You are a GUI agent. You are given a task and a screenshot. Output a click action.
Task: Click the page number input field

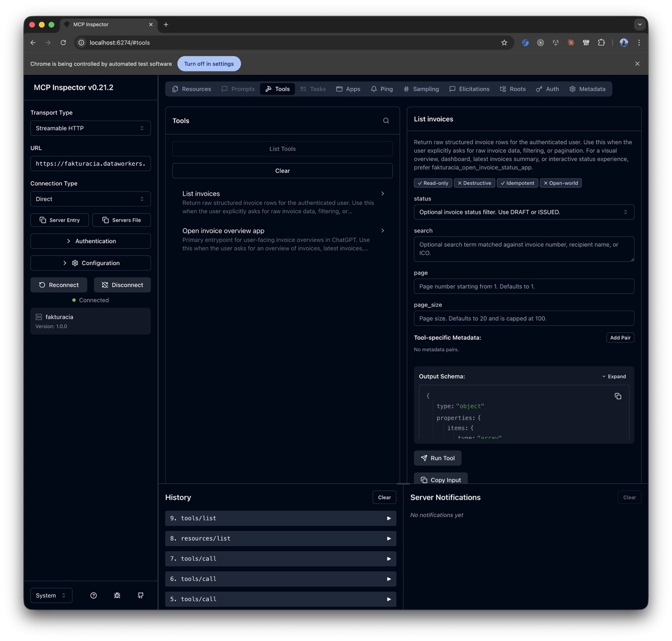(523, 286)
